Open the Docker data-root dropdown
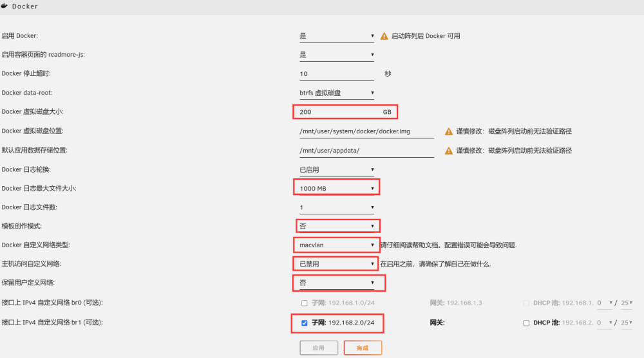This screenshot has width=644, height=358. click(x=336, y=93)
